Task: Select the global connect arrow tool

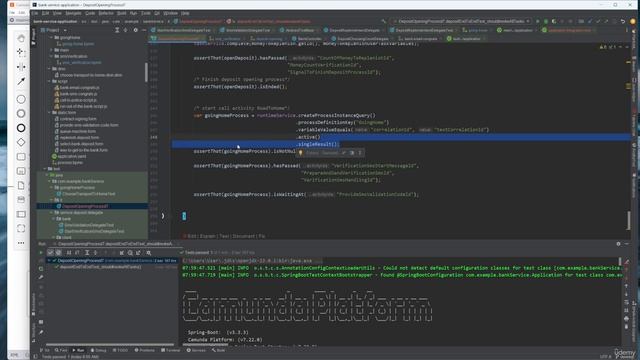Action: click(x=21, y=81)
